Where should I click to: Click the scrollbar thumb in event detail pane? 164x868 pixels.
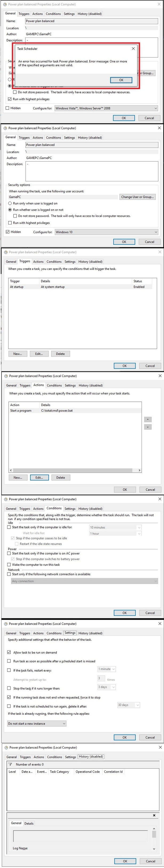point(154,834)
